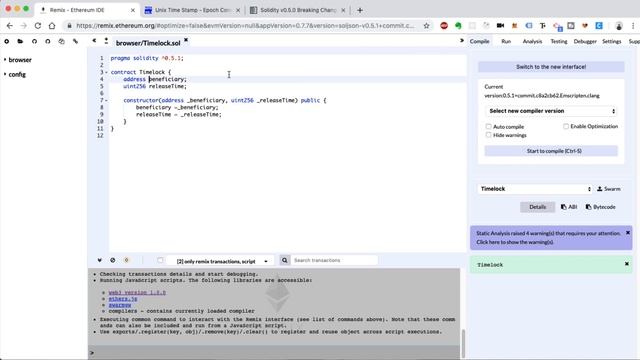Fold the contract Timelock code block
Screen dimensions: 640x360
click(107, 72)
